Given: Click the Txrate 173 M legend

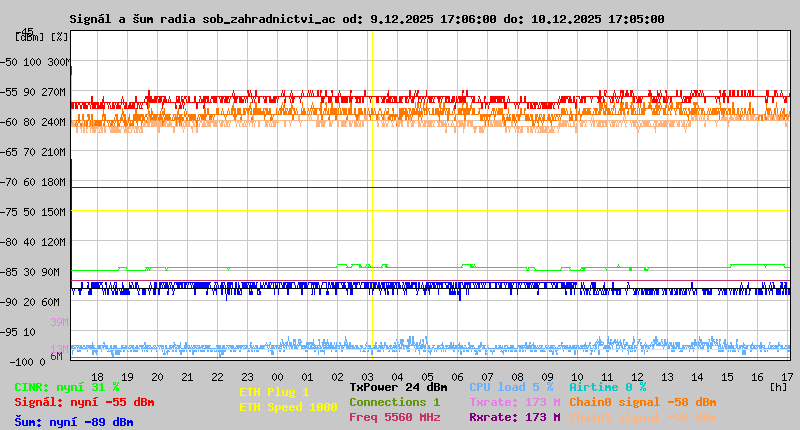Looking at the screenshot, I should [x=514, y=402].
